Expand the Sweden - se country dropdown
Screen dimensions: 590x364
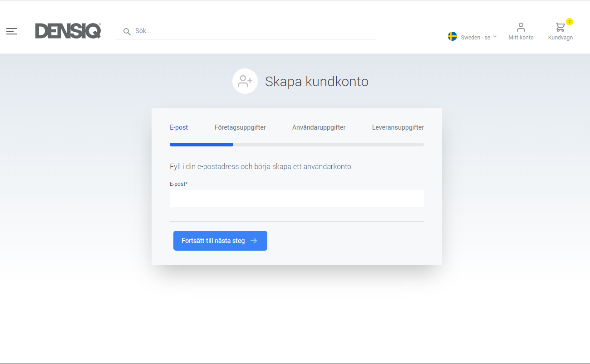[475, 38]
